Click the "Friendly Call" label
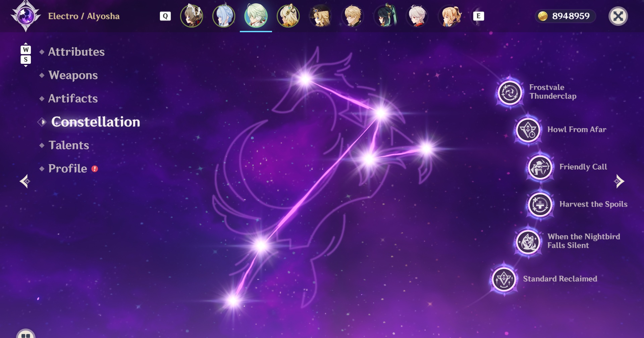This screenshot has height=338, width=644. tap(583, 167)
